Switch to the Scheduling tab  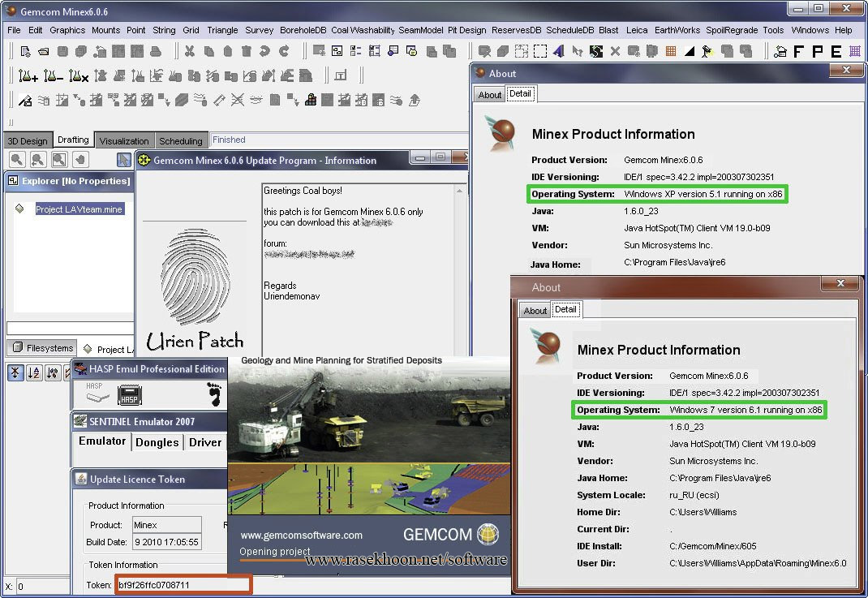click(x=180, y=140)
